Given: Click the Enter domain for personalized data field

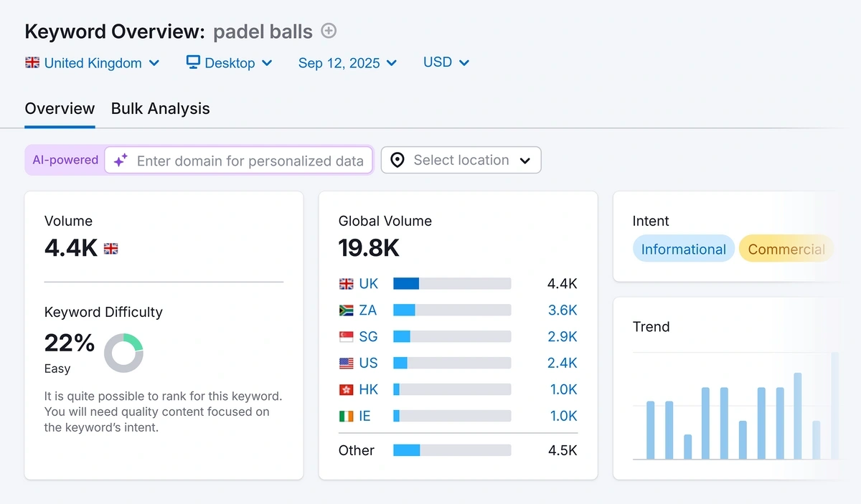Looking at the screenshot, I should [239, 161].
